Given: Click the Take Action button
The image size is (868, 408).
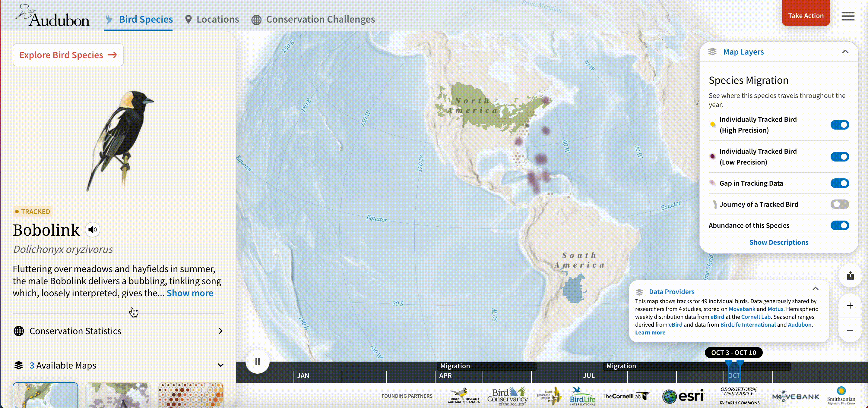Looking at the screenshot, I should click(x=805, y=15).
